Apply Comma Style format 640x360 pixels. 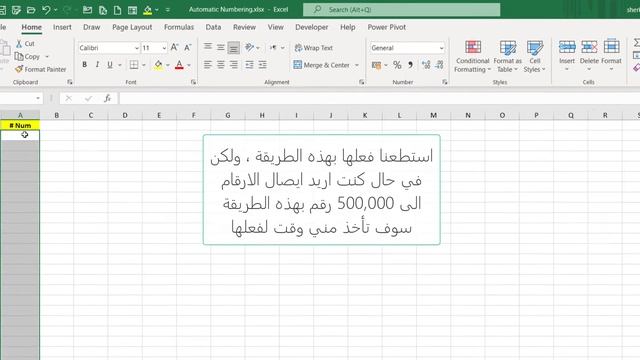pos(410,65)
